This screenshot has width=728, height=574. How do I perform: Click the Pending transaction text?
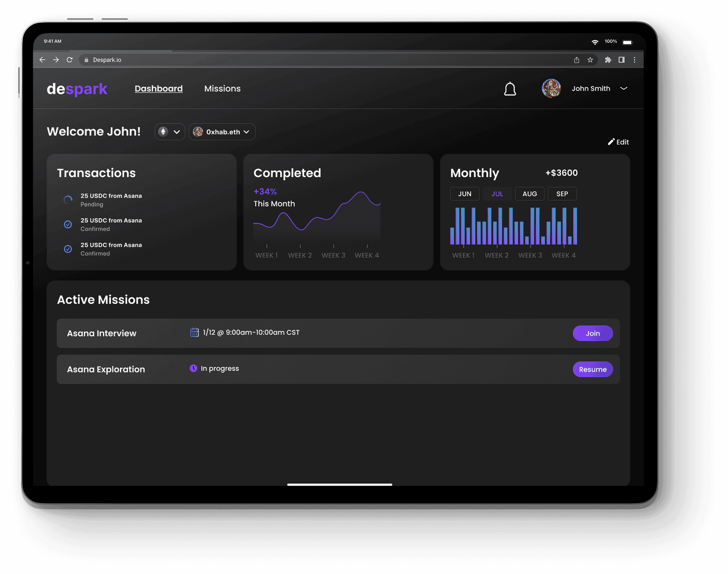coord(92,205)
